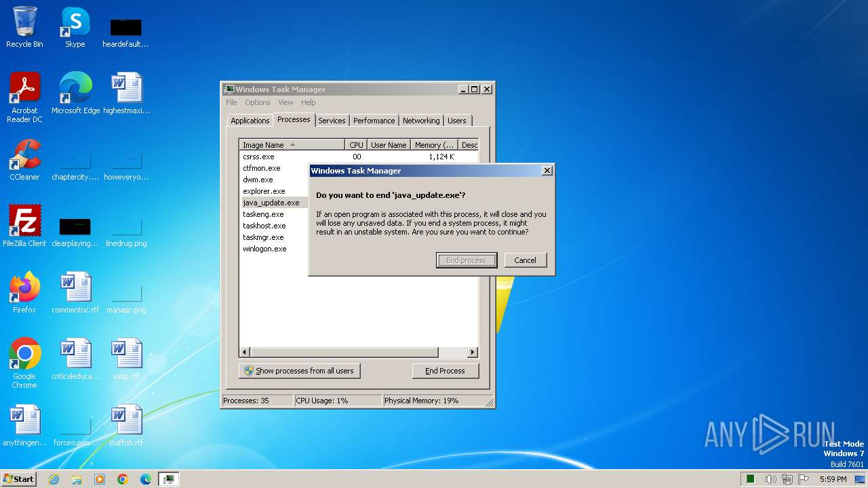Switch to the Networking tab
This screenshot has height=488, width=868.
pos(421,121)
